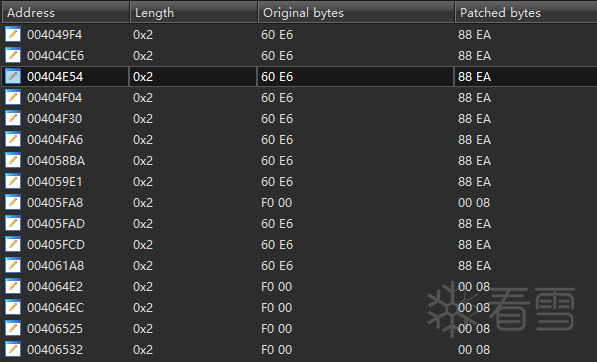597x362 pixels.
Task: Select the row with address 004059E1
Action: tap(298, 182)
